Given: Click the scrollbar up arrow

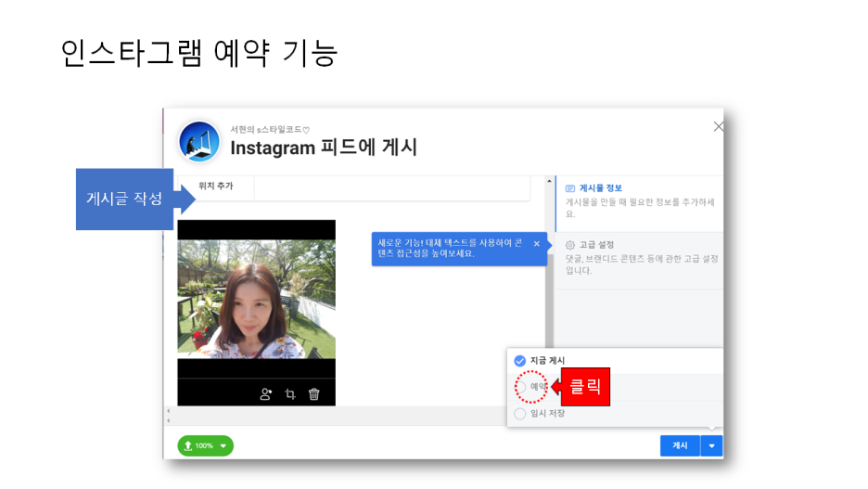Looking at the screenshot, I should pos(549,181).
